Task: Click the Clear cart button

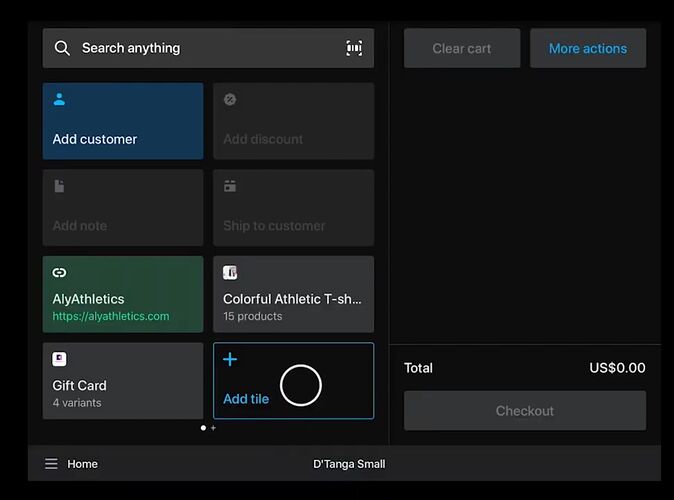Action: tap(462, 48)
